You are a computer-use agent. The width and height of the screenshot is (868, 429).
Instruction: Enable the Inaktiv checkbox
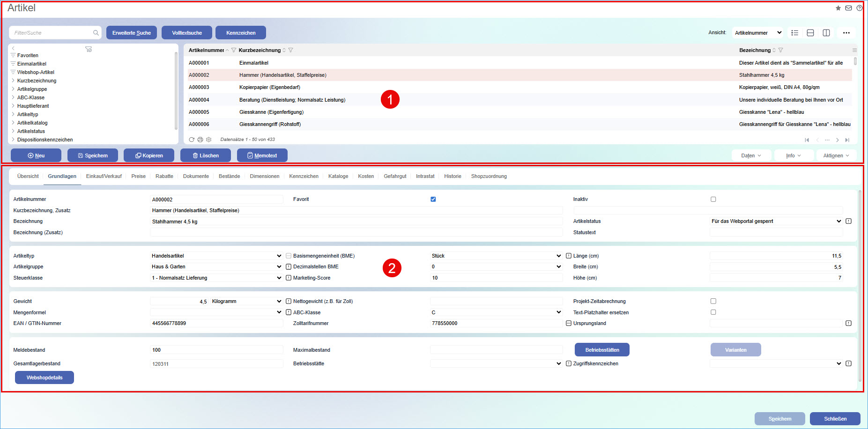coord(713,199)
